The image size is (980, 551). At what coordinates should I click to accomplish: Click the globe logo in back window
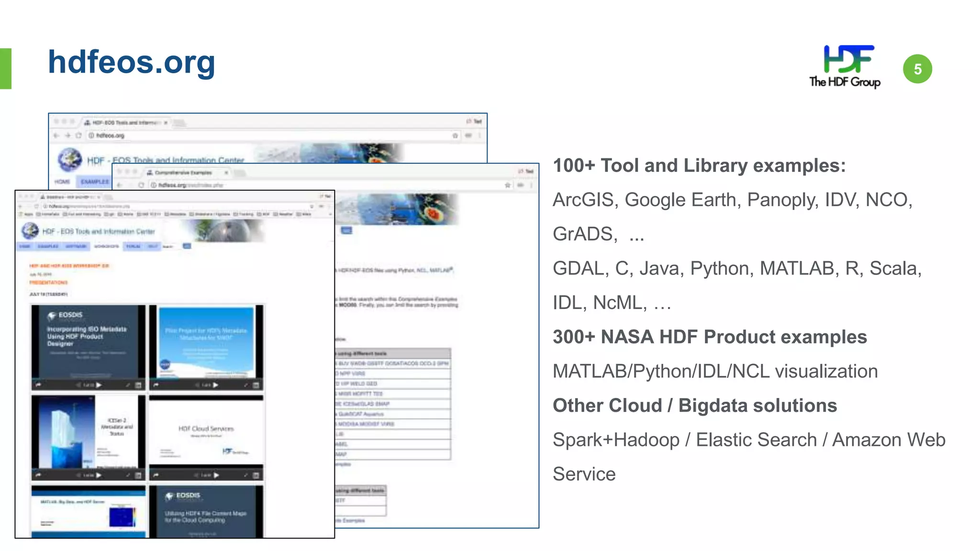click(70, 159)
